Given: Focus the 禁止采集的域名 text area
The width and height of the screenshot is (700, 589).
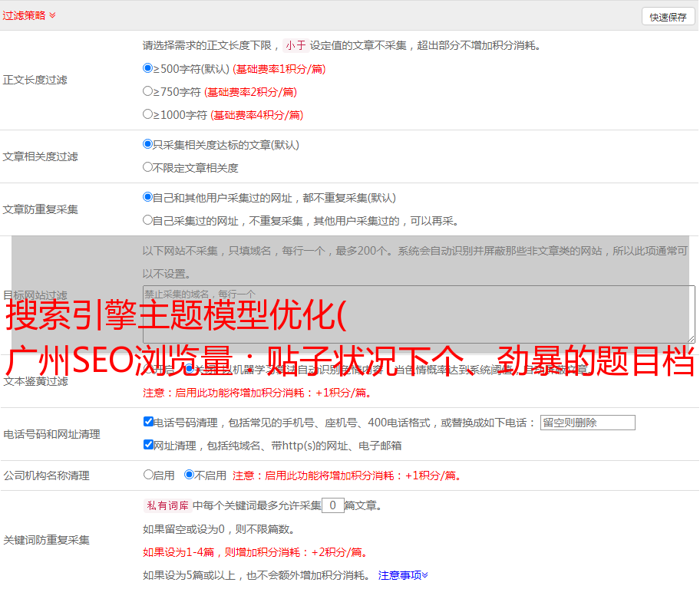Looking at the screenshot, I should (419, 314).
